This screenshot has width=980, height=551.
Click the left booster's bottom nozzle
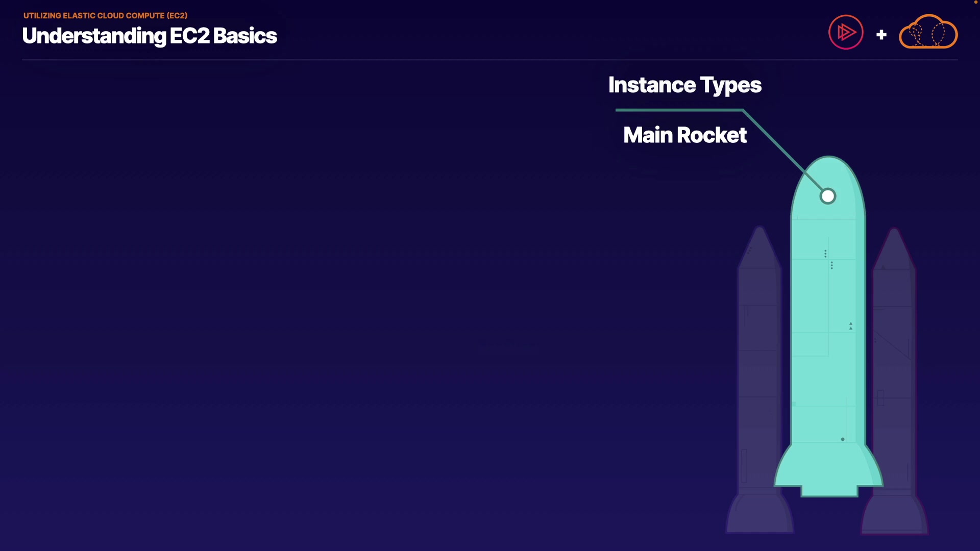tap(759, 515)
